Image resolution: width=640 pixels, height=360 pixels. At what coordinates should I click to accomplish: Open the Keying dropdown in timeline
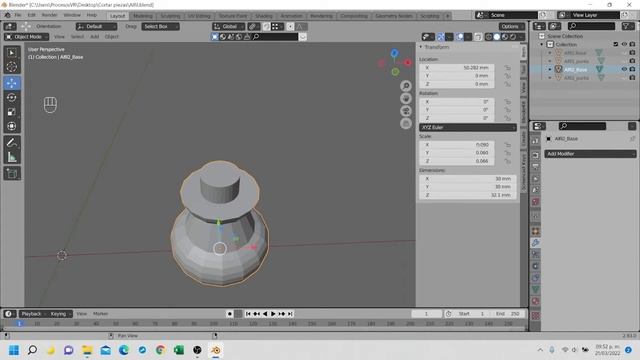[60, 314]
